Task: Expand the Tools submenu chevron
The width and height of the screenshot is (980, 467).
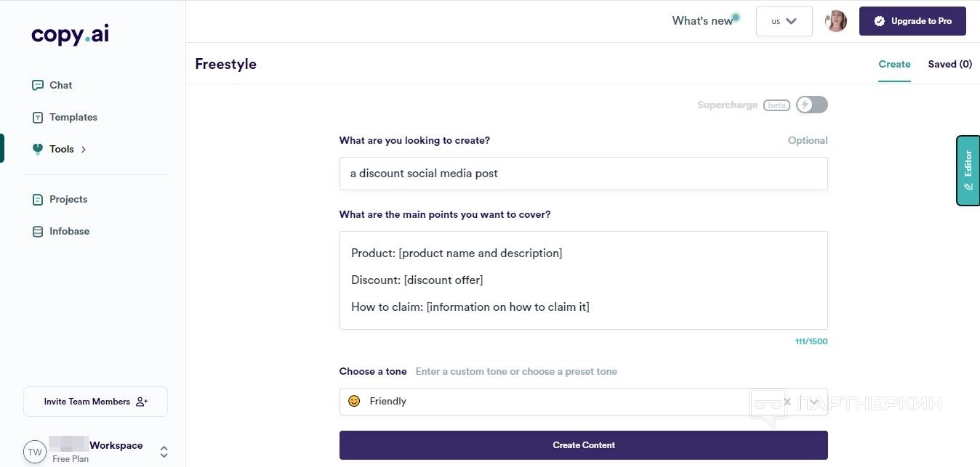Action: coord(84,150)
